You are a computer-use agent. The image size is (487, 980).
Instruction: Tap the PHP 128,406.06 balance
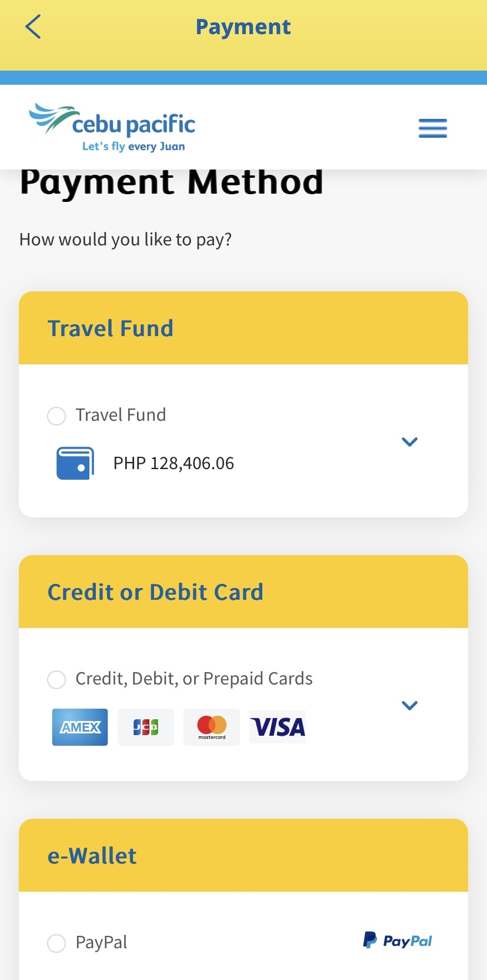tap(174, 464)
